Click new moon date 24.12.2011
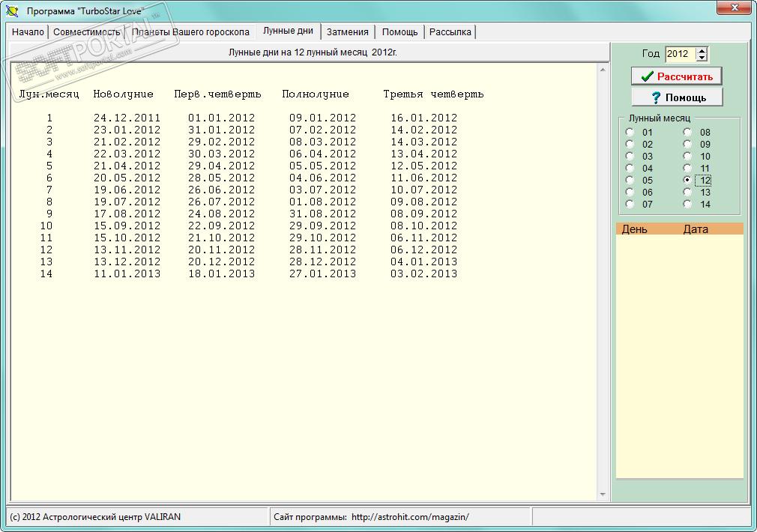This screenshot has width=757, height=532. pos(127,118)
